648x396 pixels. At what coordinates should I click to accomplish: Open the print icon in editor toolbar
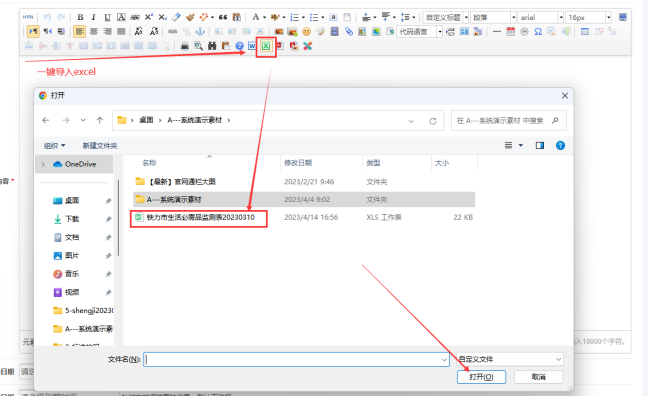(x=185, y=46)
